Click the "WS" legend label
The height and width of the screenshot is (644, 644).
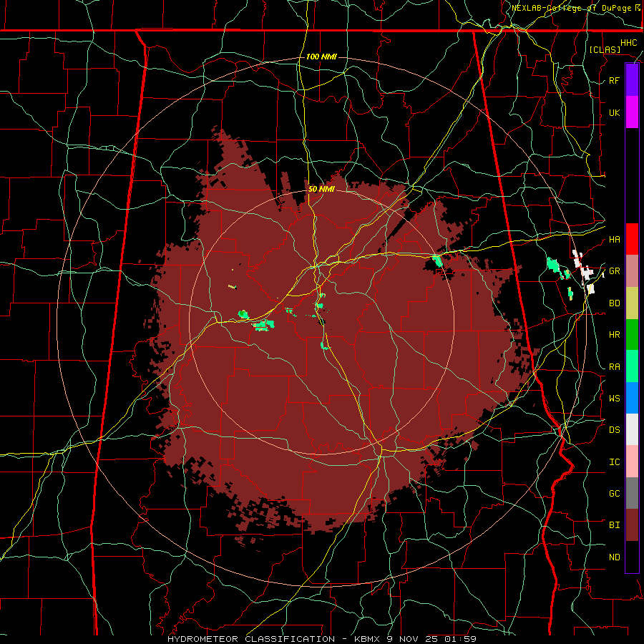(614, 399)
